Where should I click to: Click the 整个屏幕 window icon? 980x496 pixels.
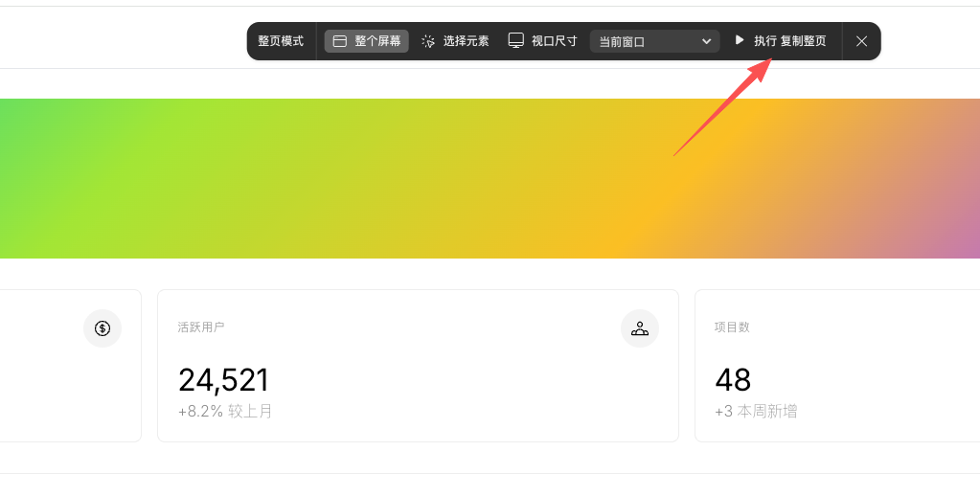point(339,41)
